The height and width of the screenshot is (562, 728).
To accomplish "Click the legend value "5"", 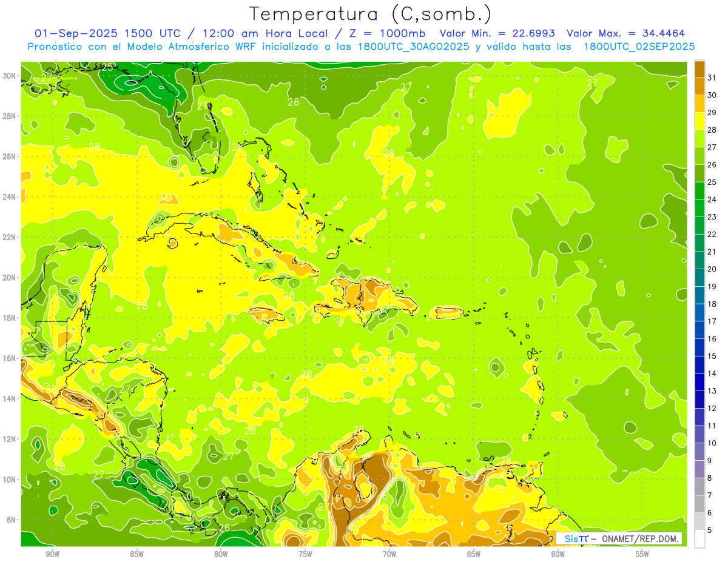I will pos(710,530).
